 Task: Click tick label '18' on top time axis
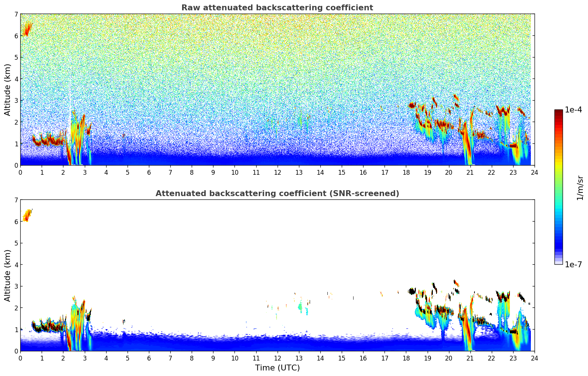(406, 172)
